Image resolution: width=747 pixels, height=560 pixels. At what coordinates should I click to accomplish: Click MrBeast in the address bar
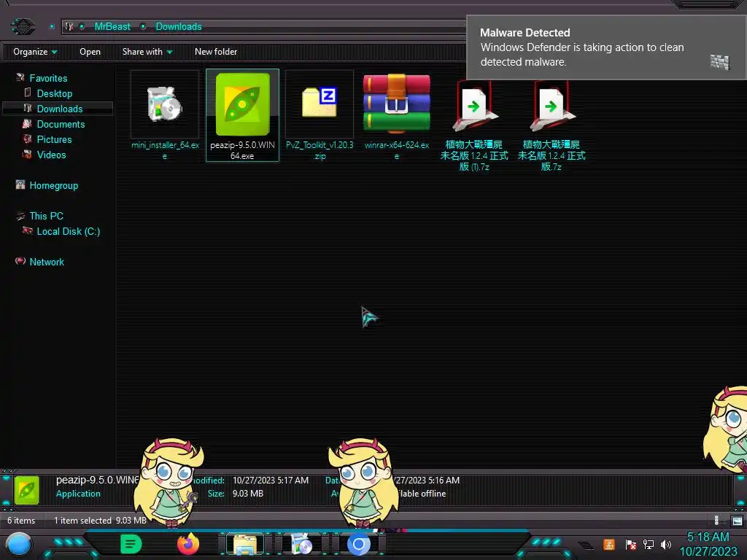click(x=112, y=27)
